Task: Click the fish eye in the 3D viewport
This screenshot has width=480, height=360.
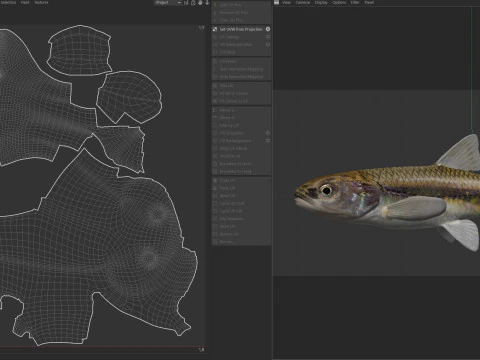Action: [326, 190]
